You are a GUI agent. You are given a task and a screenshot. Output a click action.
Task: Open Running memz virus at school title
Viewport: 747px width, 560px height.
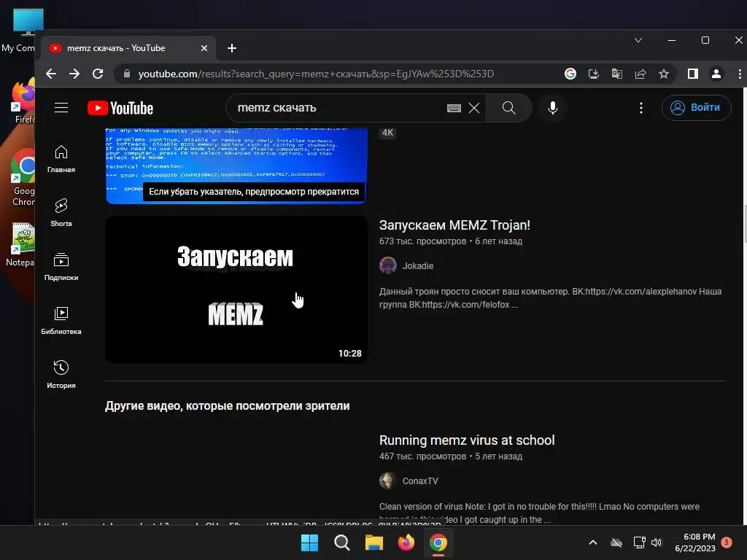(x=467, y=440)
